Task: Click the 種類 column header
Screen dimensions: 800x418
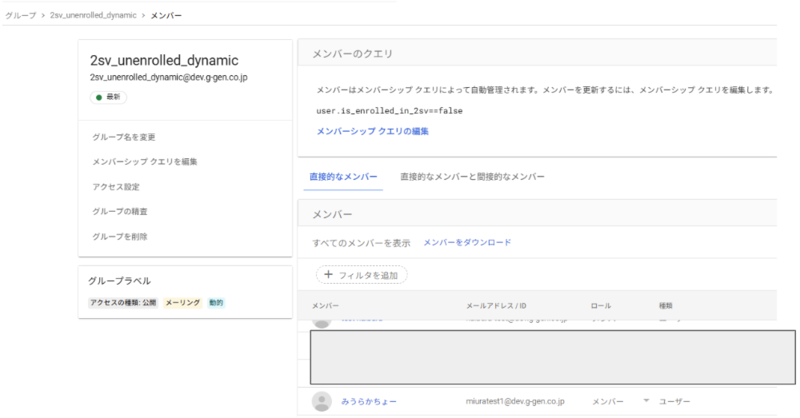Action: (665, 306)
